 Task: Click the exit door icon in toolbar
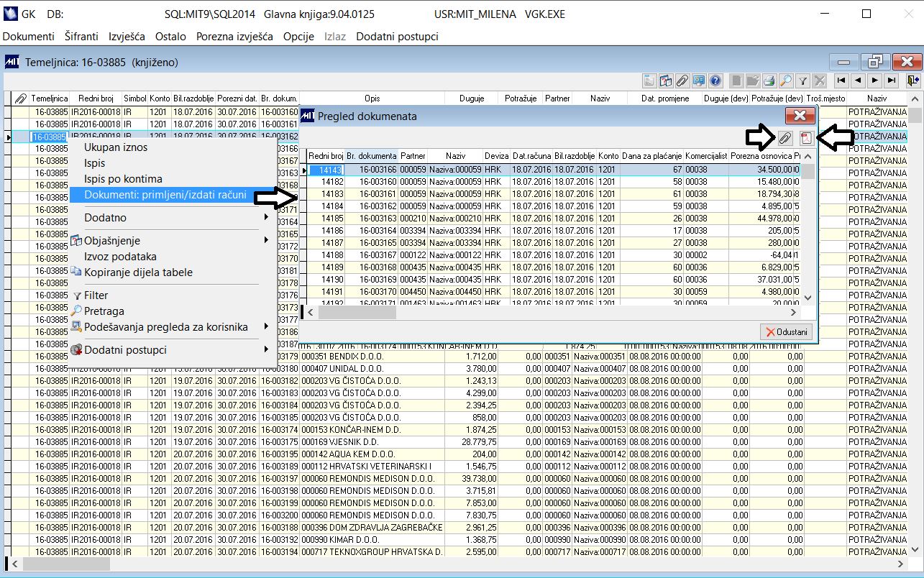click(x=913, y=81)
